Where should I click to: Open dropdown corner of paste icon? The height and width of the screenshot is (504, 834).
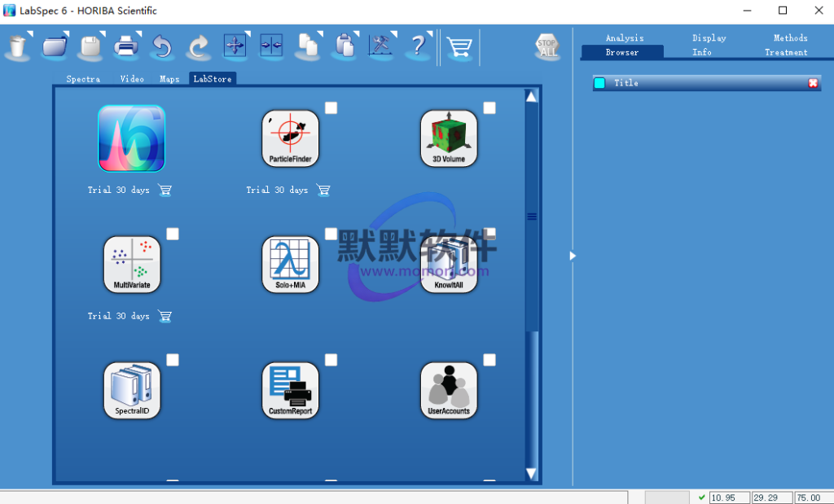point(357,34)
